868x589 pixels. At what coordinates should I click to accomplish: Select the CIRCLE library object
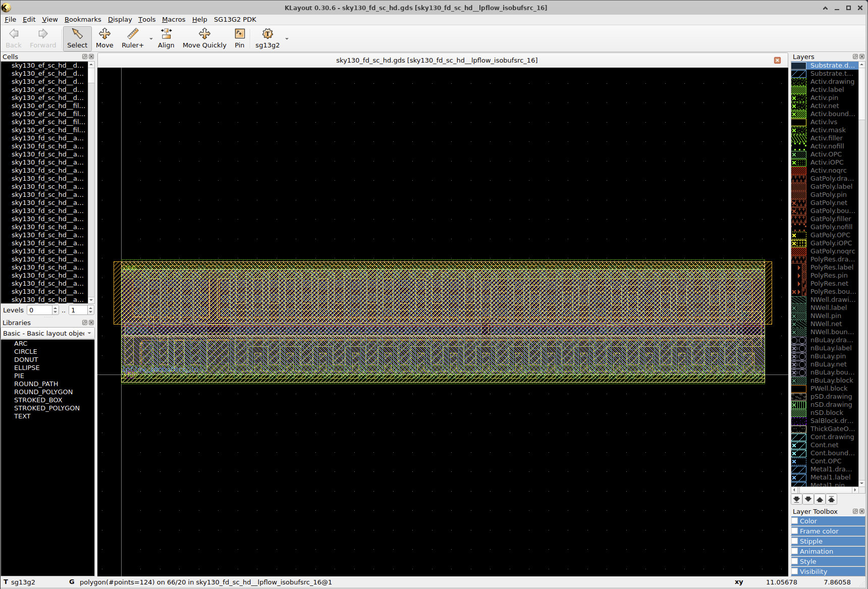(x=25, y=351)
